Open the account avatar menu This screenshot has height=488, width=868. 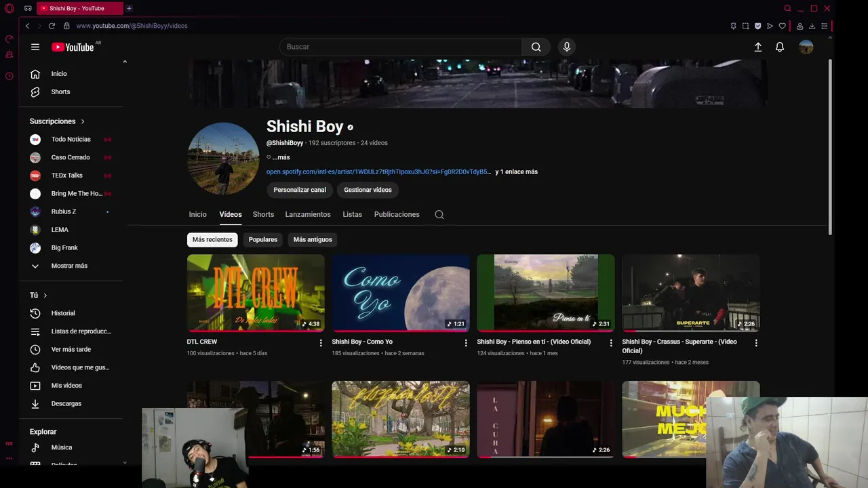click(806, 47)
